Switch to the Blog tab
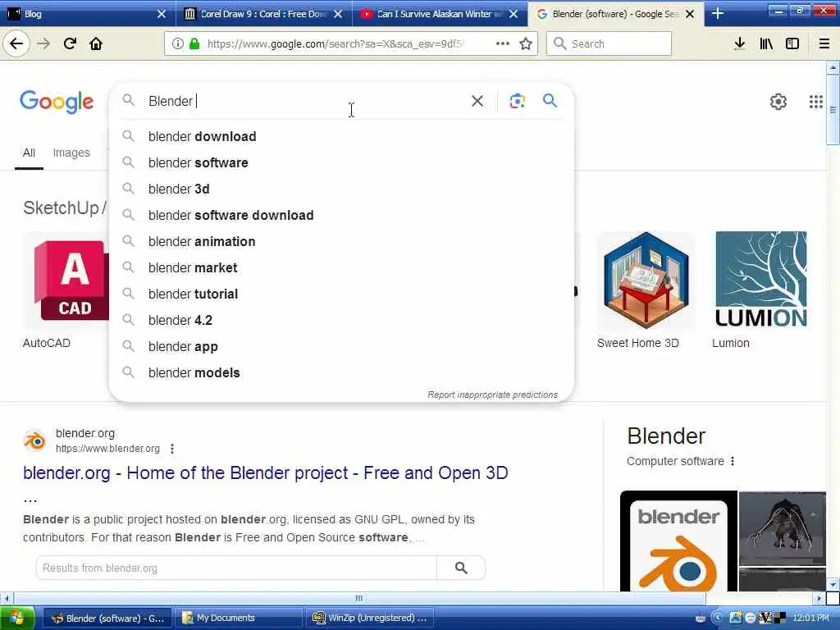 [88, 14]
